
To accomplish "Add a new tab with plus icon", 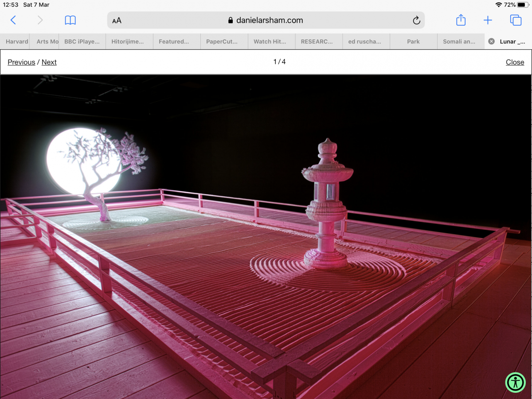I will click(x=488, y=20).
